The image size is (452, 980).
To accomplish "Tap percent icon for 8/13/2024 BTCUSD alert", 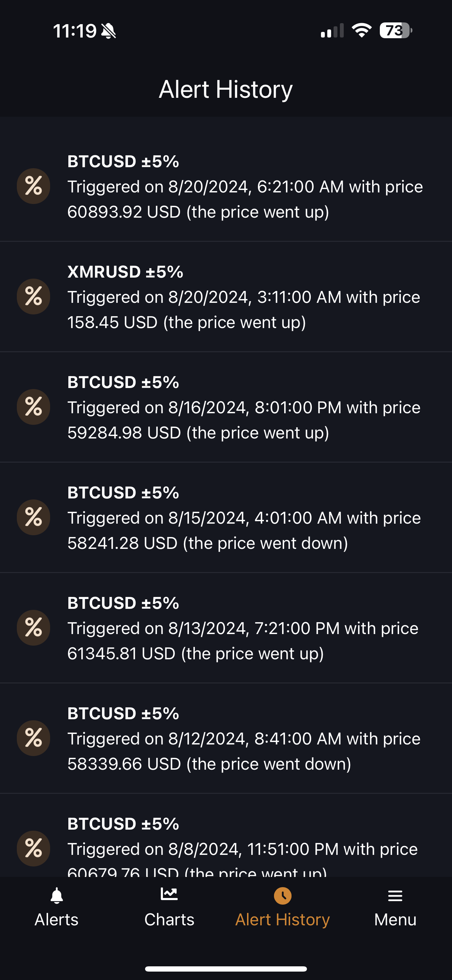I will click(x=34, y=627).
